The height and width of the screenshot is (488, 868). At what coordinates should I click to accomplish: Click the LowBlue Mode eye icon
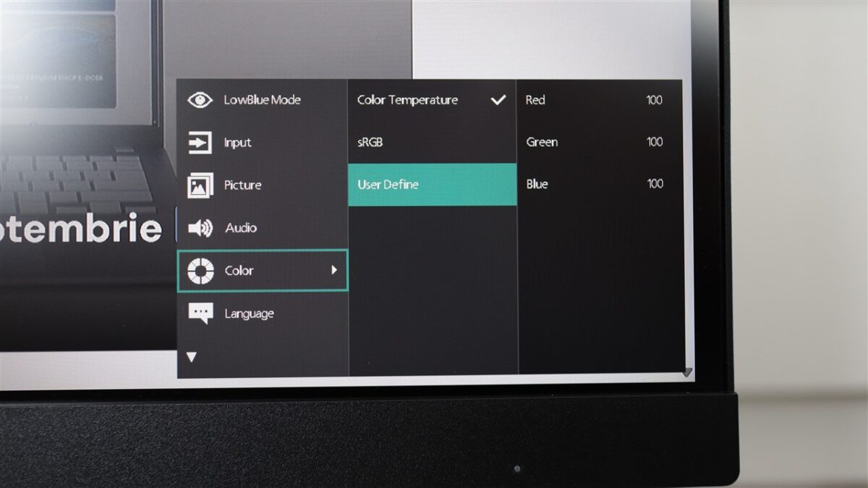(200, 100)
